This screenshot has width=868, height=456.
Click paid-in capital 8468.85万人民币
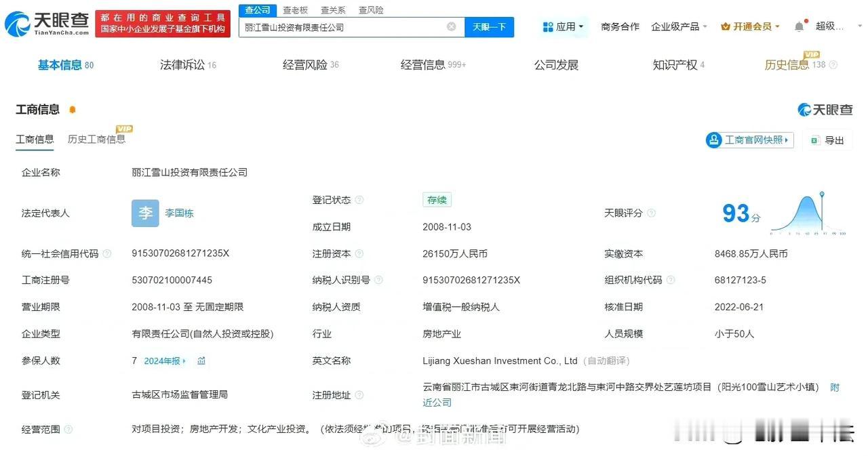[x=751, y=253]
